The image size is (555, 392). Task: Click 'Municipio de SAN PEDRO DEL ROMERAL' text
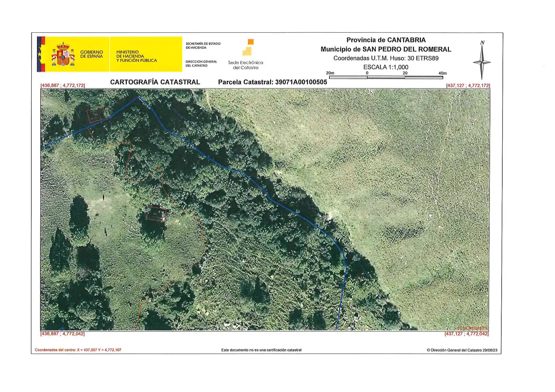click(x=386, y=49)
